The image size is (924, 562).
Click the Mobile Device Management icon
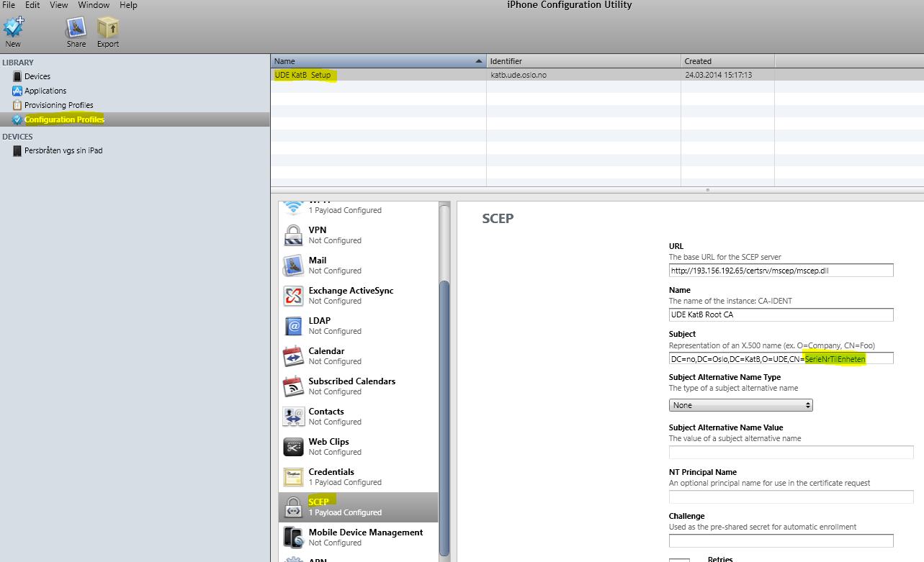click(x=293, y=538)
